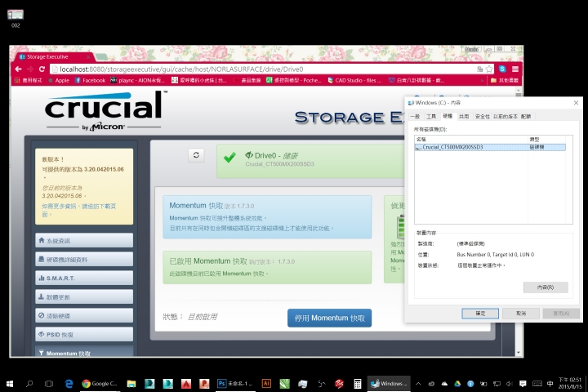Open Chrome's hamburger menu
588x392 pixels.
point(515,69)
